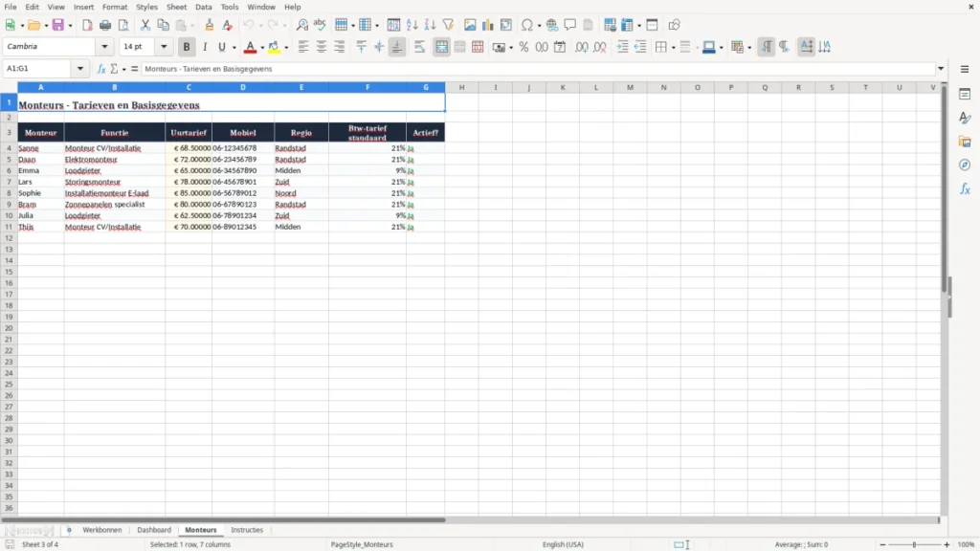
Task: Open the Navigator sidebar icon
Action: (965, 165)
